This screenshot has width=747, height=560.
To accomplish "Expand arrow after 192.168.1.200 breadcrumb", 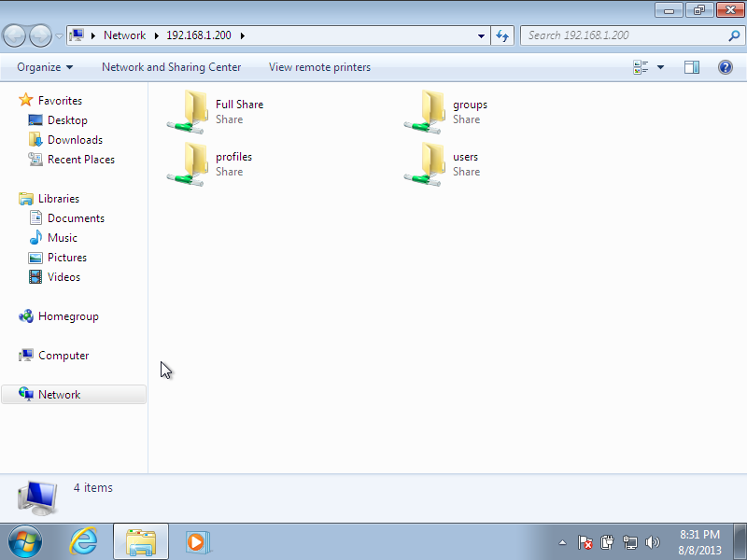I will pyautogui.click(x=243, y=35).
